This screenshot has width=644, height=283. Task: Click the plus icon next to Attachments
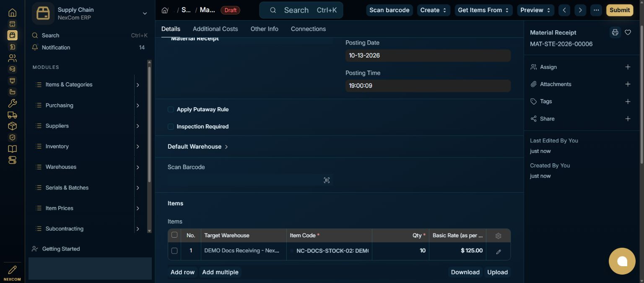pos(628,84)
